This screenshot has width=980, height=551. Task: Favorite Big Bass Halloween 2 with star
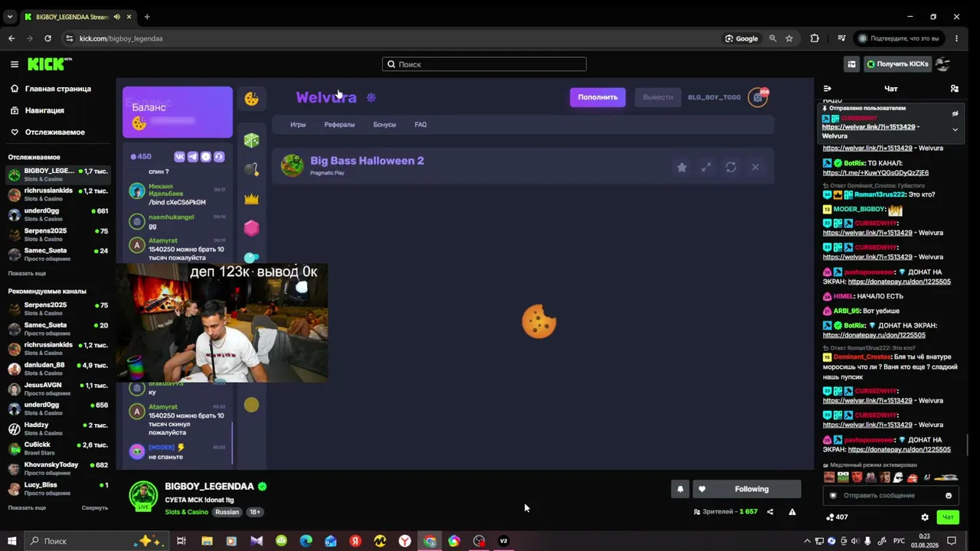pos(681,168)
